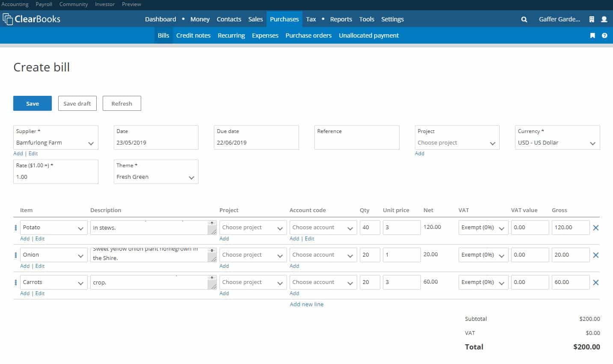Open the help question mark icon

[x=604, y=36]
